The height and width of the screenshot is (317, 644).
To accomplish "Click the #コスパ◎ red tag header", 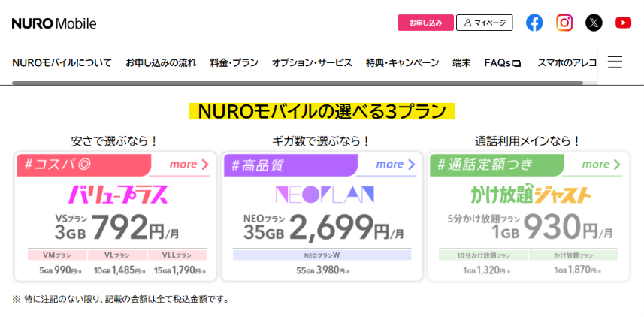I will pos(83,165).
